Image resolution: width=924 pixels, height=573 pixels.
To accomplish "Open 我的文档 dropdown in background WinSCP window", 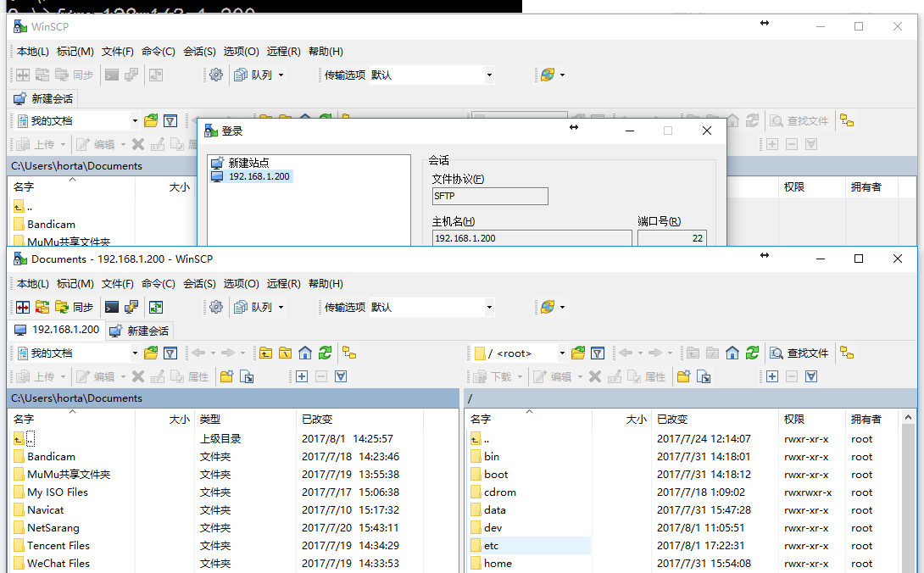I will point(78,121).
